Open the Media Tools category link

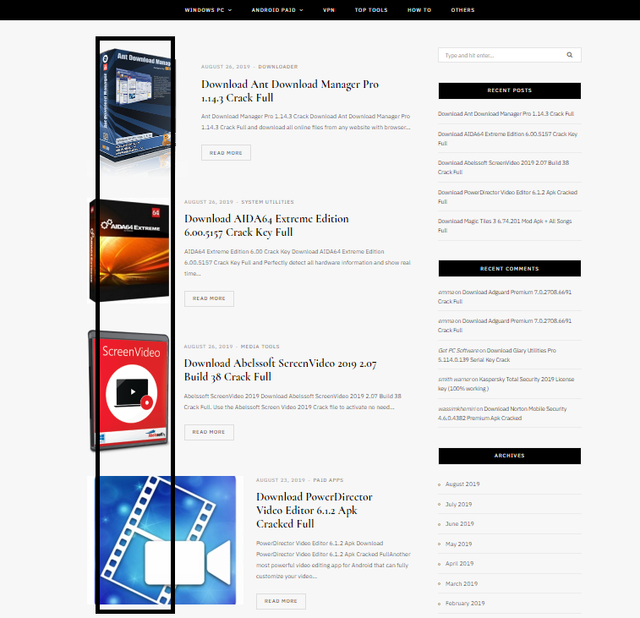(x=260, y=346)
